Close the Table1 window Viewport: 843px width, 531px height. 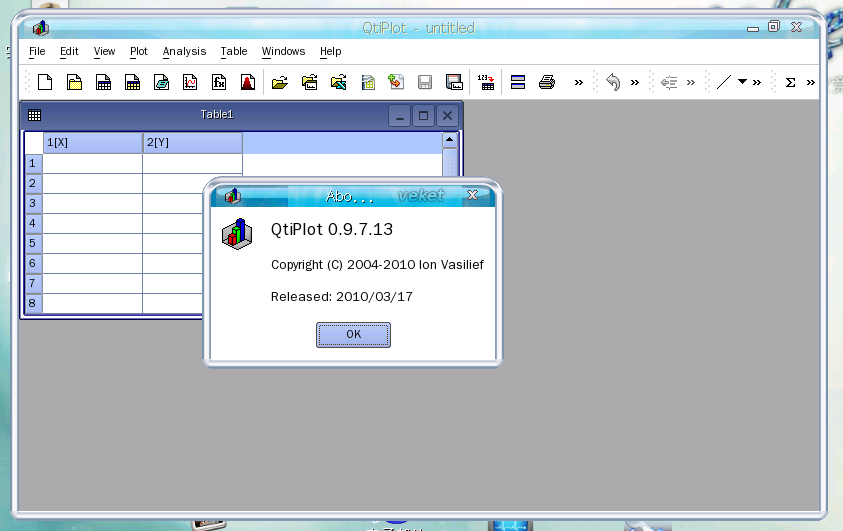pos(447,116)
